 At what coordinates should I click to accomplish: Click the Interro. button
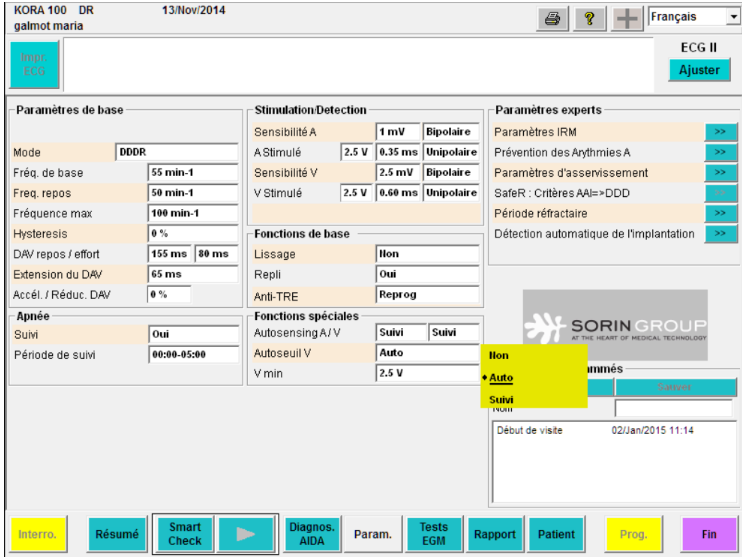(x=38, y=534)
